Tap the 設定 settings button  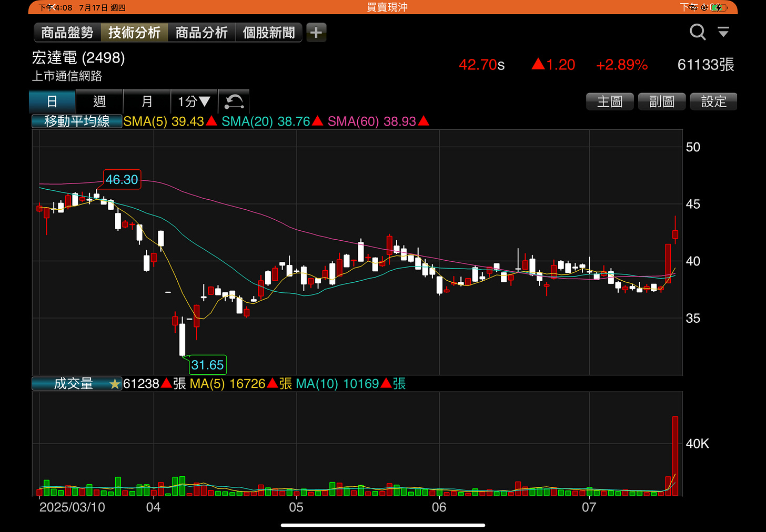click(713, 101)
